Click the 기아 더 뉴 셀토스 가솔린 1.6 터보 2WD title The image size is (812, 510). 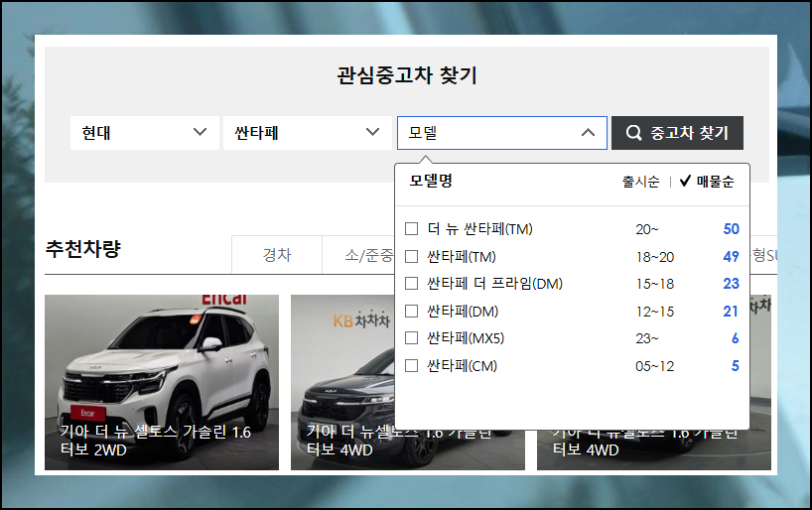pyautogui.click(x=156, y=441)
